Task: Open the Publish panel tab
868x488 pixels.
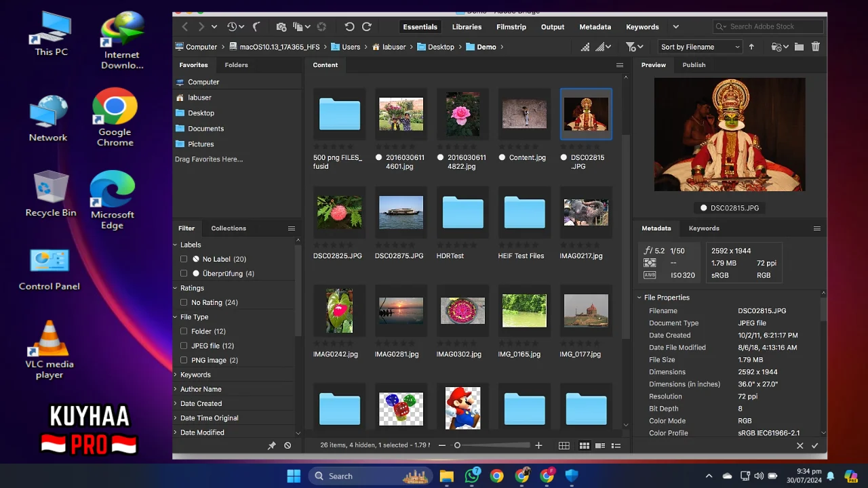Action: [x=694, y=65]
